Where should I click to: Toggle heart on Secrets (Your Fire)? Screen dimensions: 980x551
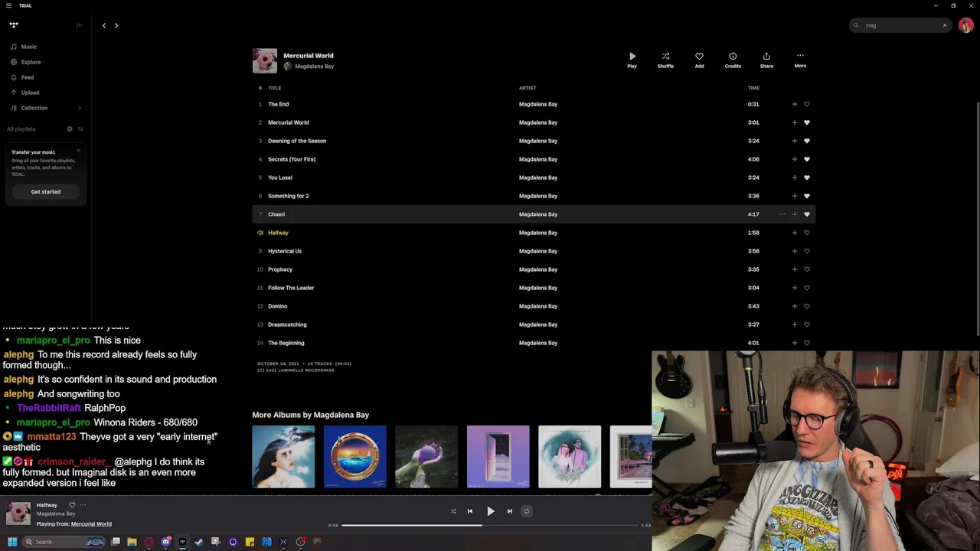(x=806, y=159)
